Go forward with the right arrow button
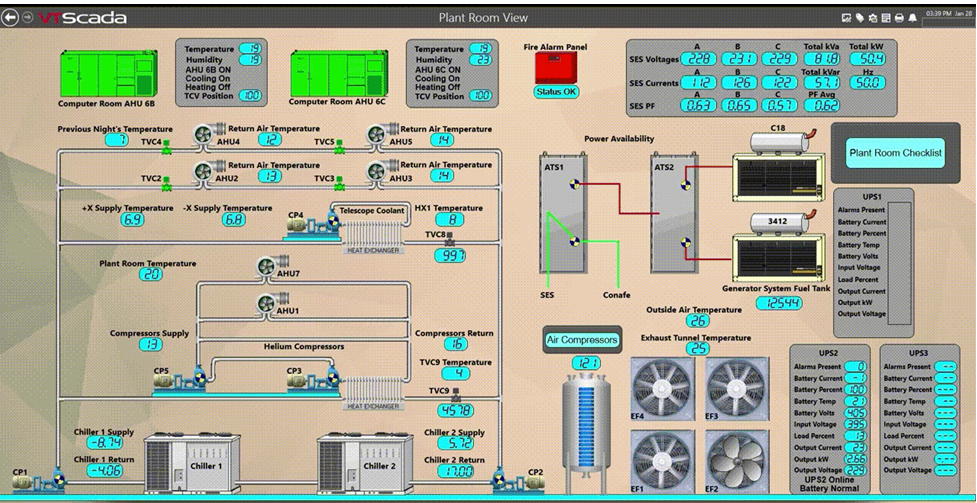 27,17
